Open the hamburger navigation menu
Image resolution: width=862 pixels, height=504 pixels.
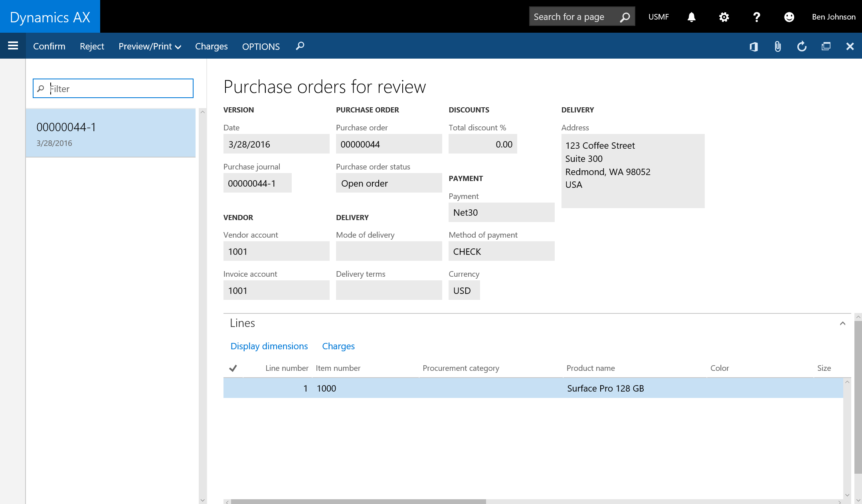[13, 46]
